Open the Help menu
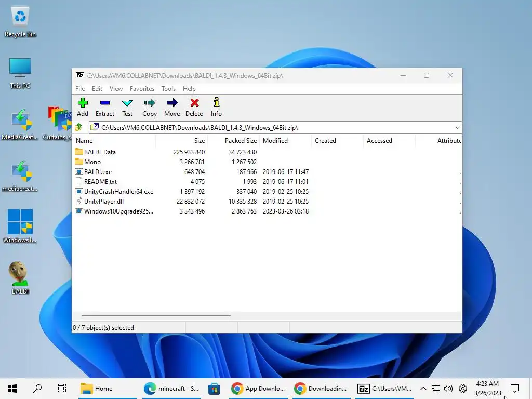532x399 pixels. coord(189,88)
